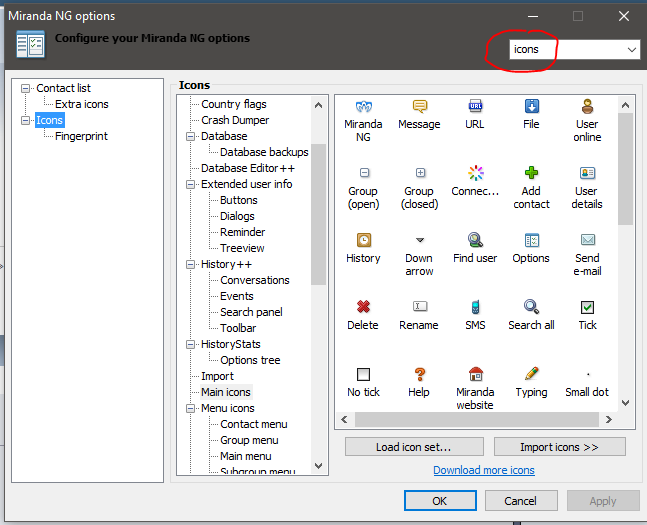Select the No tick icon
Screen dimensions: 647x525
click(364, 374)
